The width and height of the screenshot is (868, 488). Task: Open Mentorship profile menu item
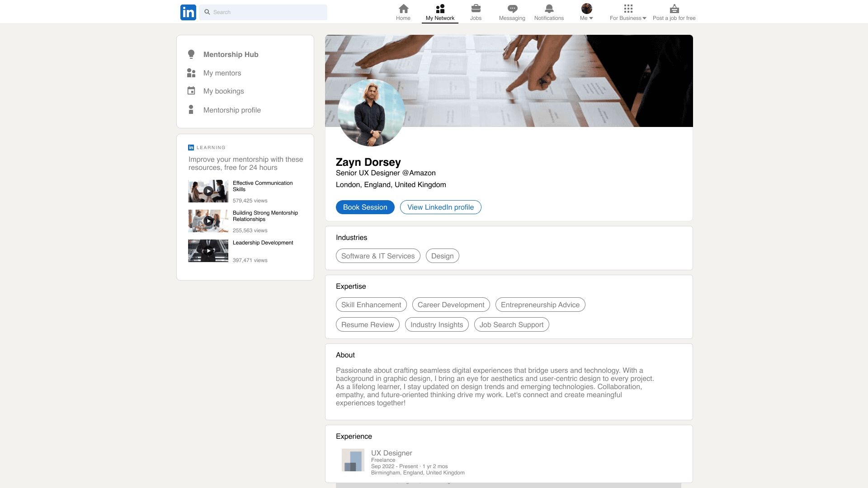pyautogui.click(x=232, y=110)
